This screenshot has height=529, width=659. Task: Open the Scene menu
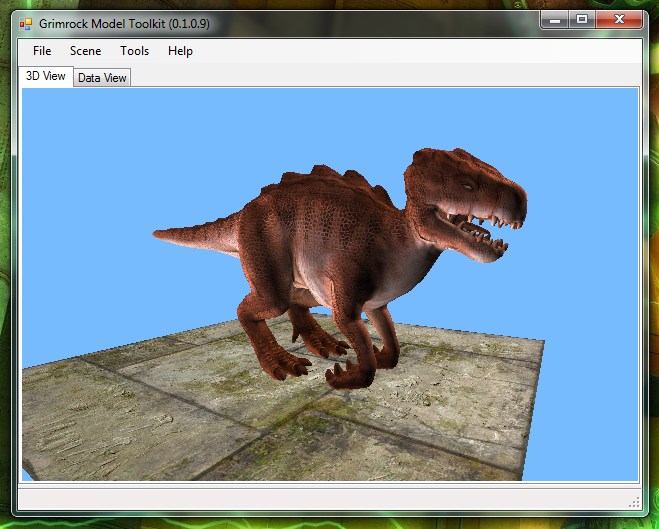[x=85, y=51]
